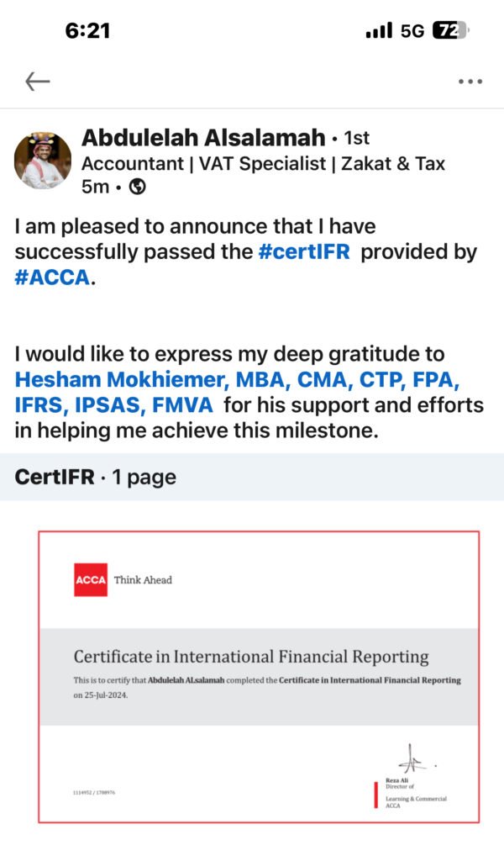Open the three-dot more options menu

click(469, 82)
